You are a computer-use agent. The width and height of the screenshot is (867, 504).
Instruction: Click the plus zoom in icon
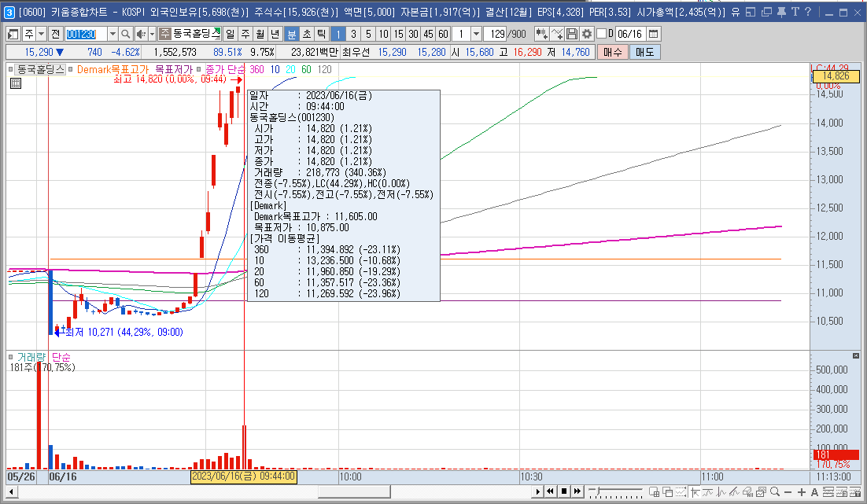pos(801,492)
